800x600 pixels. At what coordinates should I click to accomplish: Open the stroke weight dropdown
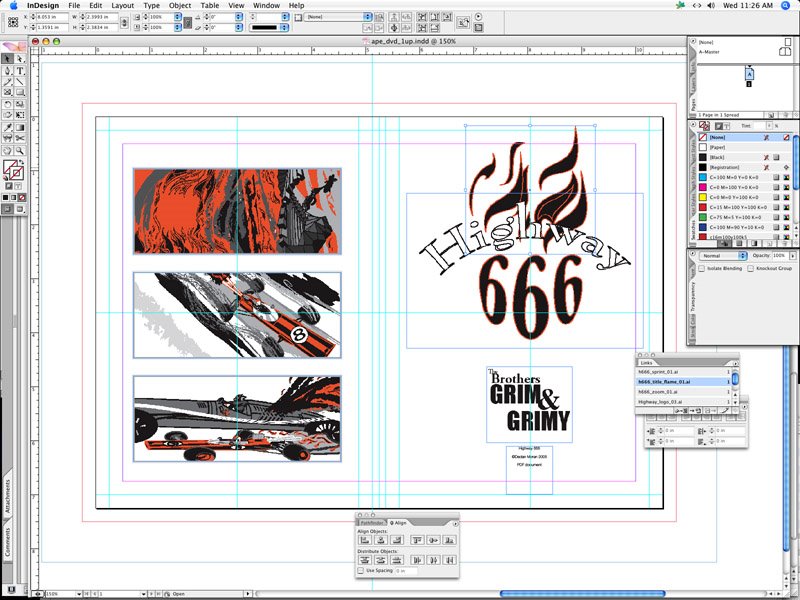[285, 17]
